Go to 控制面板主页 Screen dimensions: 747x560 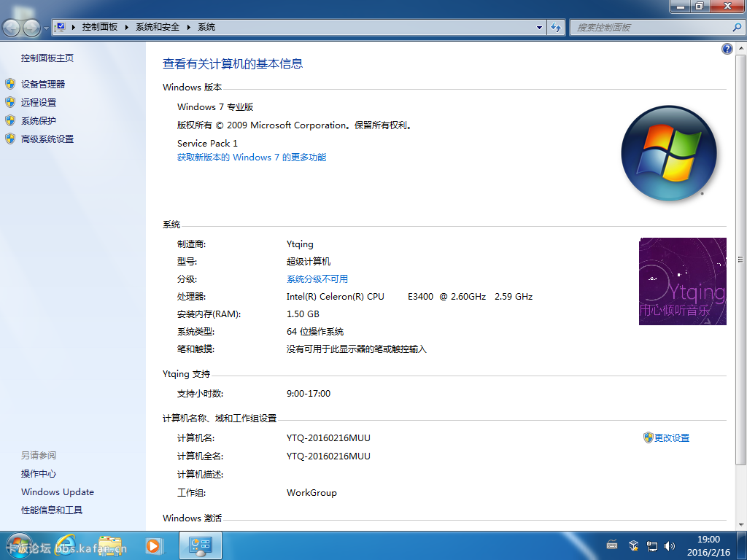click(47, 58)
